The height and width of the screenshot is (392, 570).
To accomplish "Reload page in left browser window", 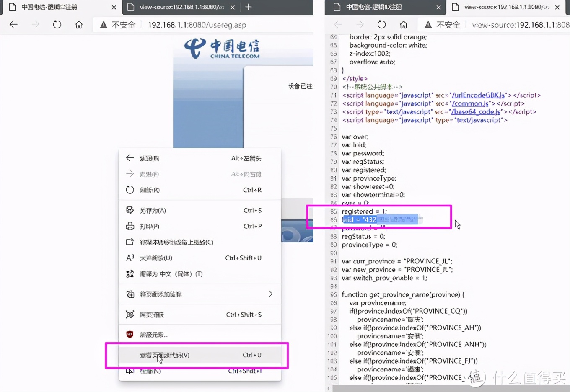I will point(57,25).
